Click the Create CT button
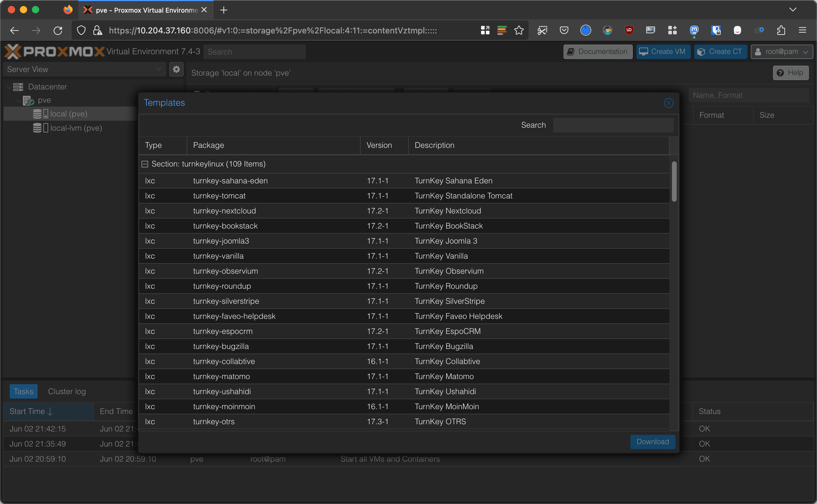The width and height of the screenshot is (817, 504). [x=720, y=52]
